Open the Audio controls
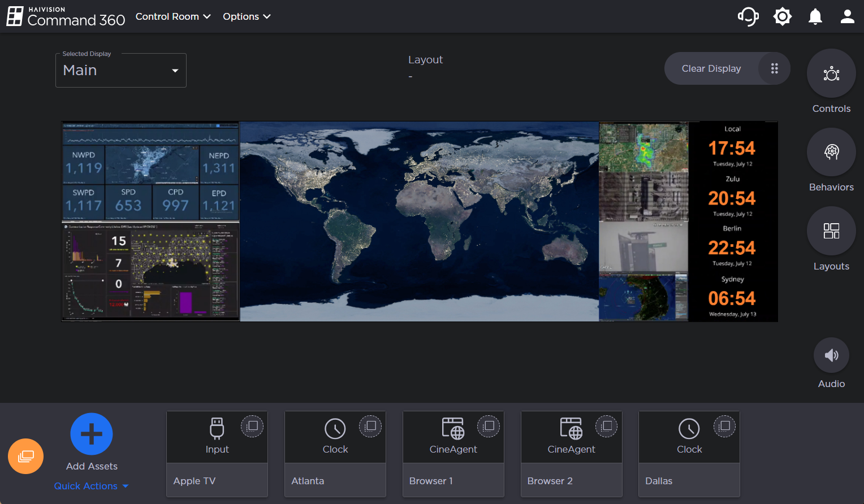864x504 pixels. pyautogui.click(x=831, y=355)
